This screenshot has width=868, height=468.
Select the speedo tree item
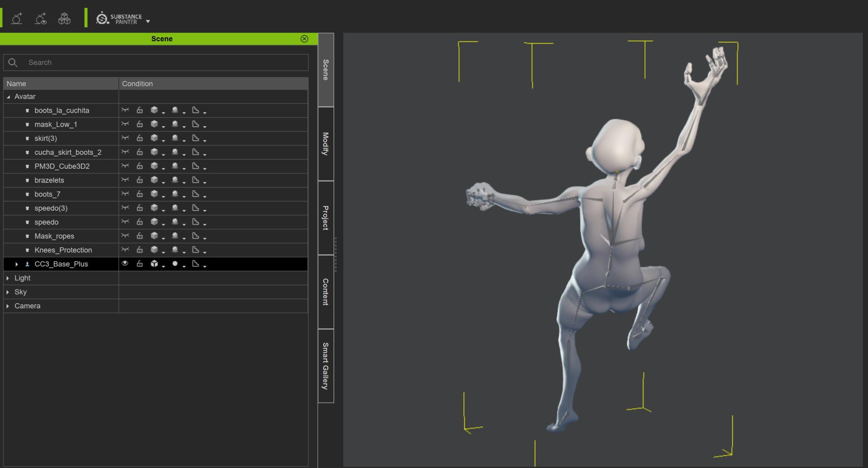[x=46, y=222]
